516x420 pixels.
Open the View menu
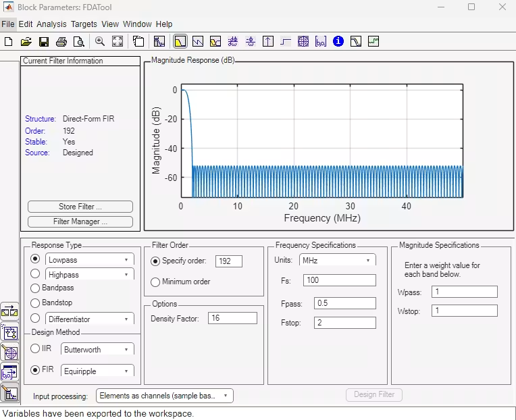click(110, 24)
